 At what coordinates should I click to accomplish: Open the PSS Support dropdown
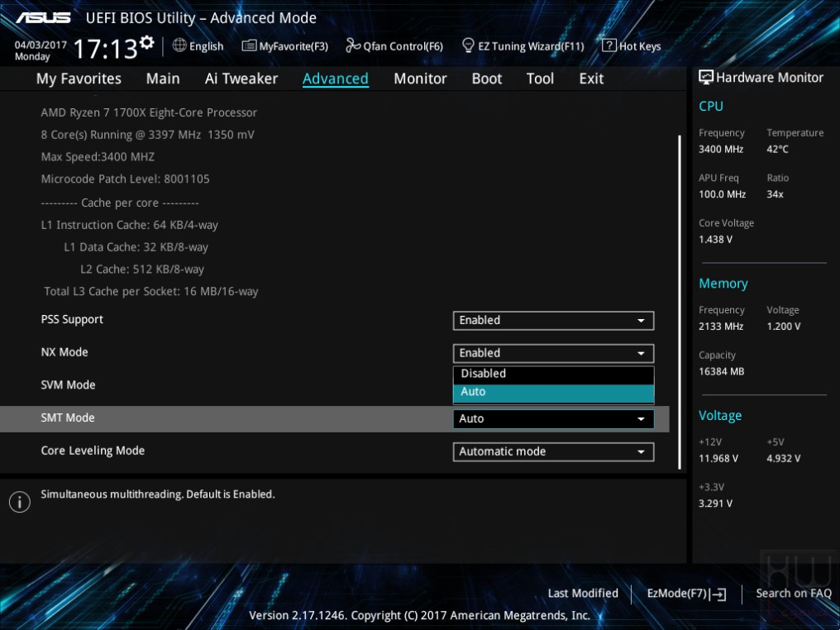click(x=553, y=320)
